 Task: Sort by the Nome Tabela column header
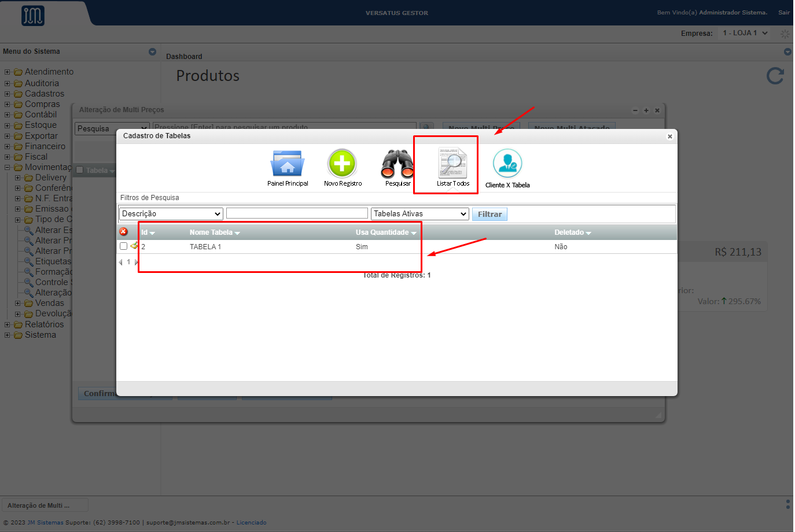pyautogui.click(x=214, y=232)
